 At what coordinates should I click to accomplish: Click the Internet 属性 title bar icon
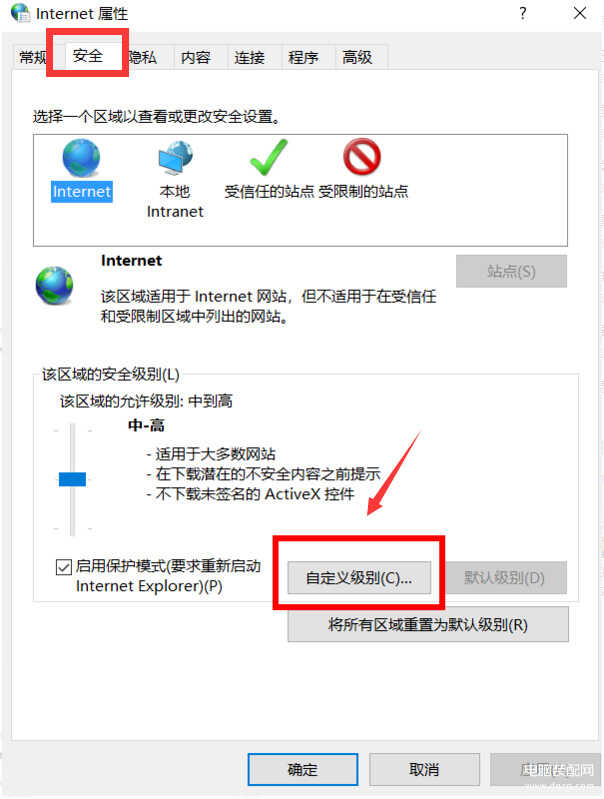(x=20, y=12)
